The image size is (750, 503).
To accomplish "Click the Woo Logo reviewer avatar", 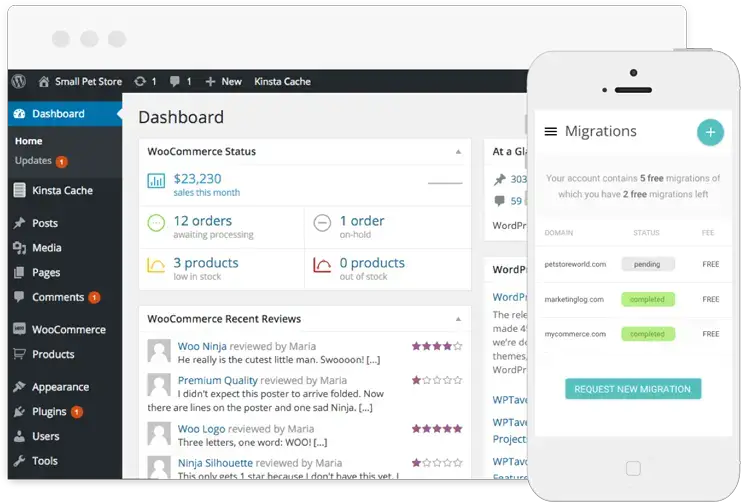I will 159,434.
